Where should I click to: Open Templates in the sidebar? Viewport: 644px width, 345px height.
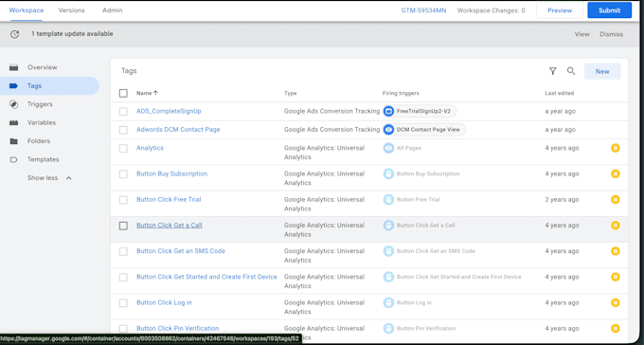pyautogui.click(x=44, y=159)
